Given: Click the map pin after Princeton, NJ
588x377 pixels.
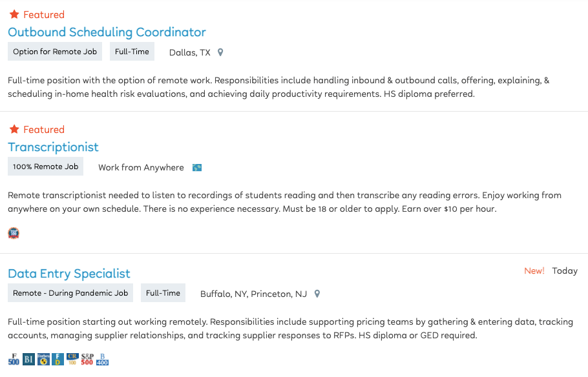Looking at the screenshot, I should point(317,294).
